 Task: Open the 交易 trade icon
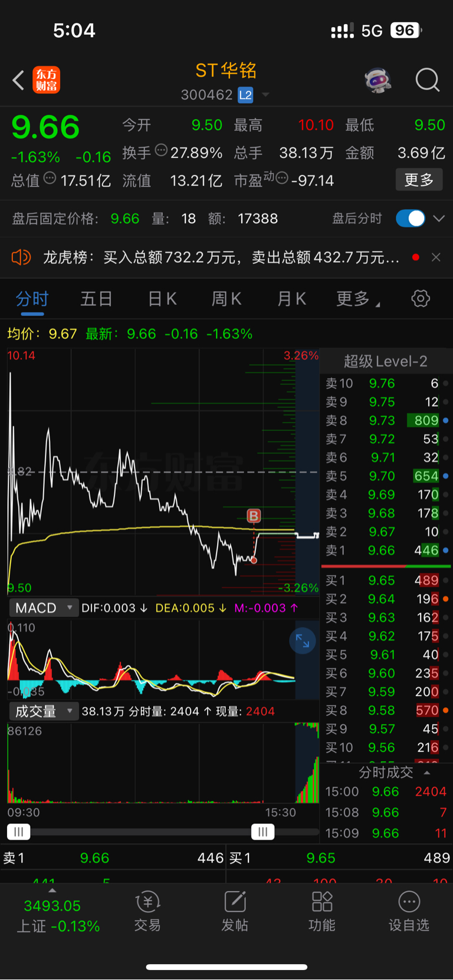tap(147, 911)
